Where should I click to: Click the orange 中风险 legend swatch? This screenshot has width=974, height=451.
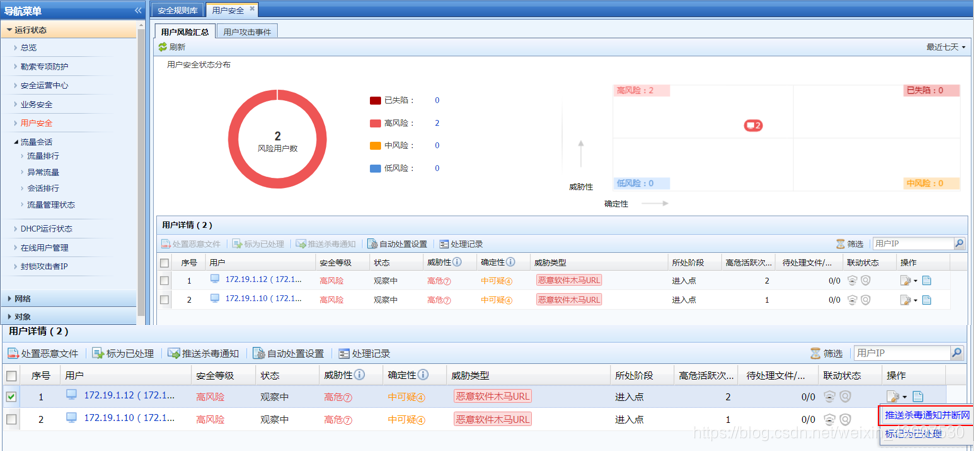(375, 145)
